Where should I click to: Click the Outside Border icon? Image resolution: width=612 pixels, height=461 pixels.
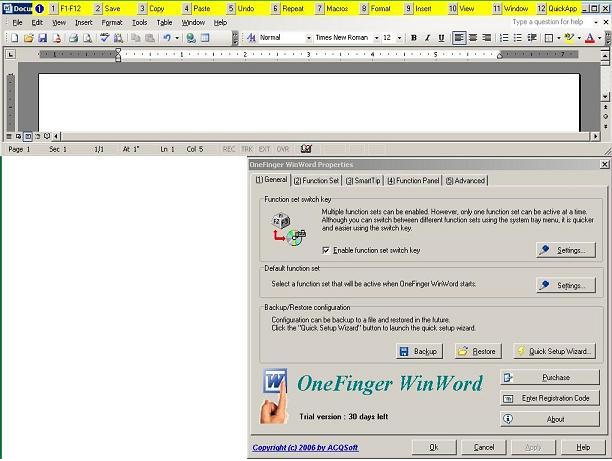point(549,38)
